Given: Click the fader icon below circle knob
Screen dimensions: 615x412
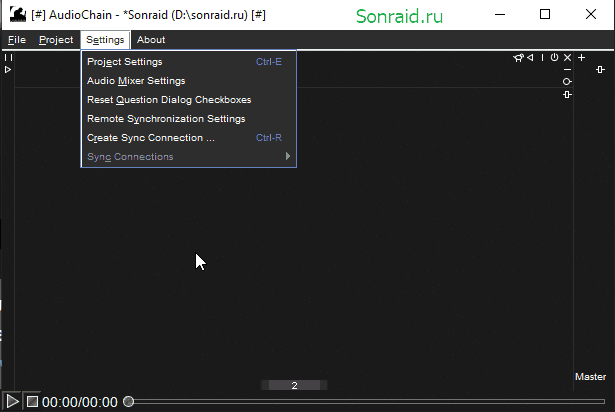Looking at the screenshot, I should (x=567, y=95).
